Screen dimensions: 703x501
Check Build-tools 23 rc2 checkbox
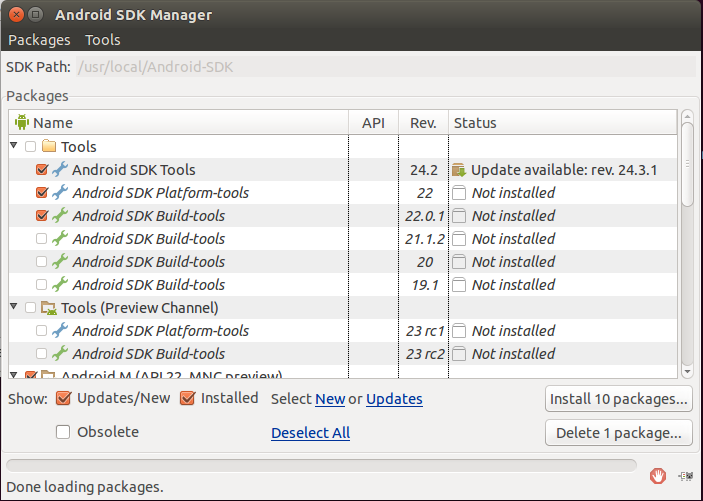tap(41, 353)
